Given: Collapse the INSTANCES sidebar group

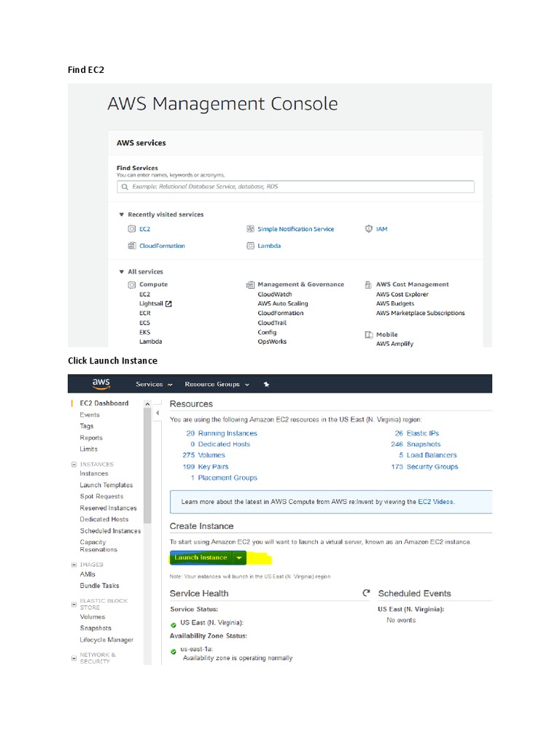Looking at the screenshot, I should point(74,464).
